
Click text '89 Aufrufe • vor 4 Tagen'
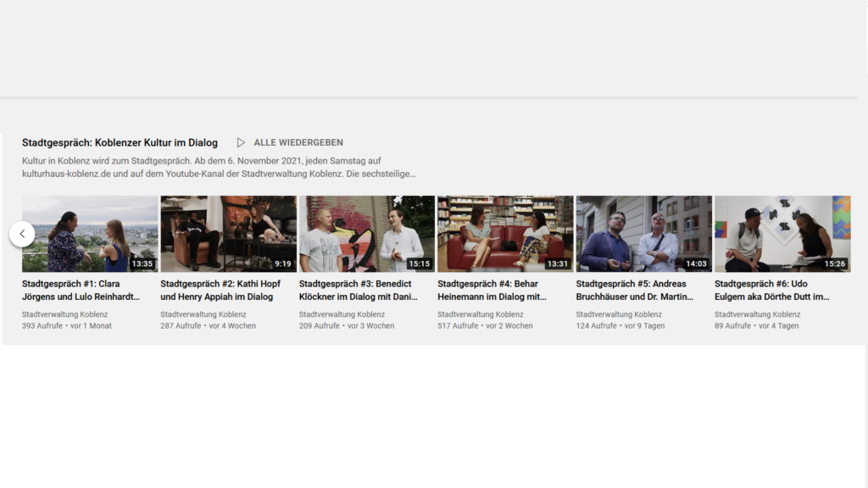click(x=757, y=326)
